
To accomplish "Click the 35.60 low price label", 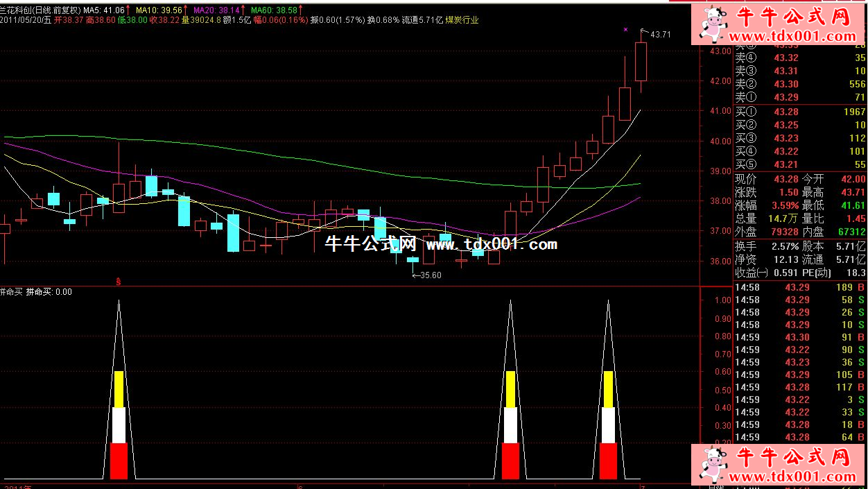I will (x=430, y=275).
